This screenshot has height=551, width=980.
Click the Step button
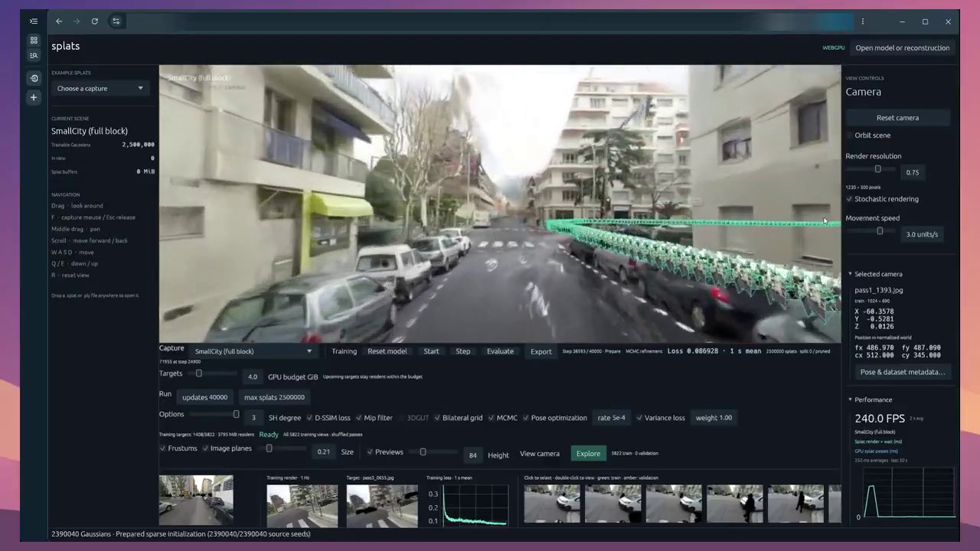point(463,351)
